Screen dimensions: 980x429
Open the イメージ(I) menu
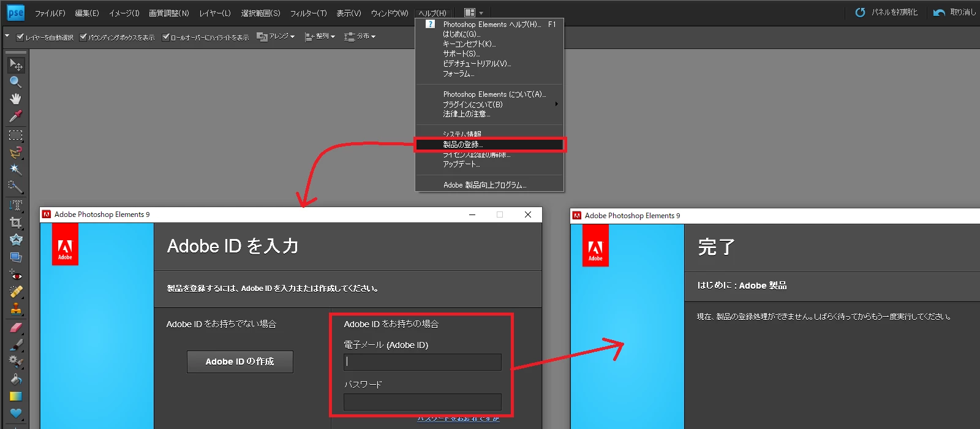coord(124,13)
